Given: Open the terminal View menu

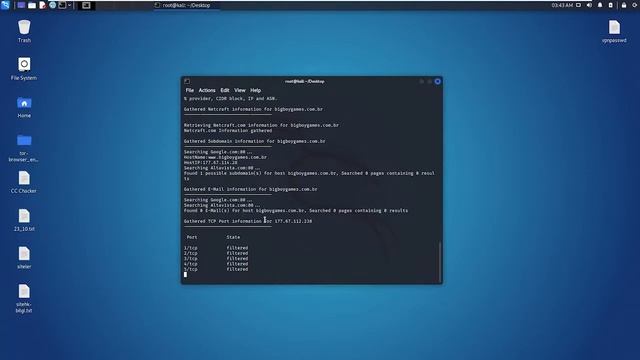Looking at the screenshot, I should tap(240, 90).
